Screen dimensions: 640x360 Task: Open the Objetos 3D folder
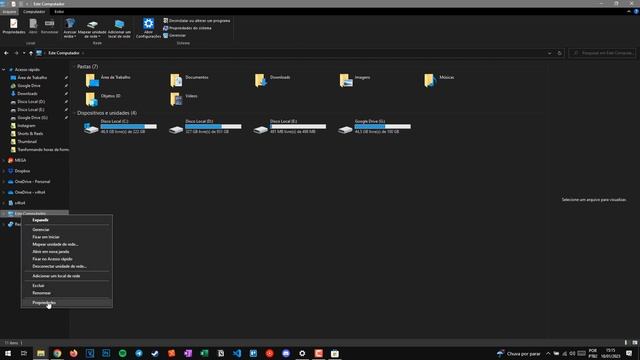(x=104, y=99)
